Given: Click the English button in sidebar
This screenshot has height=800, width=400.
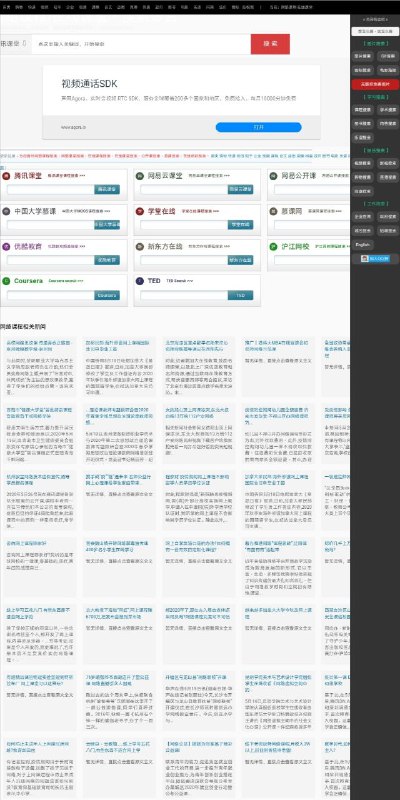Looking at the screenshot, I should click(363, 245).
